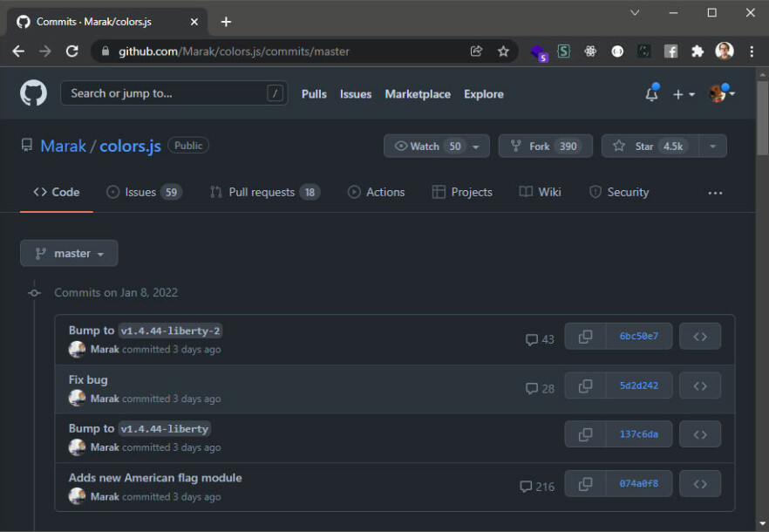Open commit 6bc50e7
Screen dimensions: 769x532
pyautogui.click(x=639, y=337)
